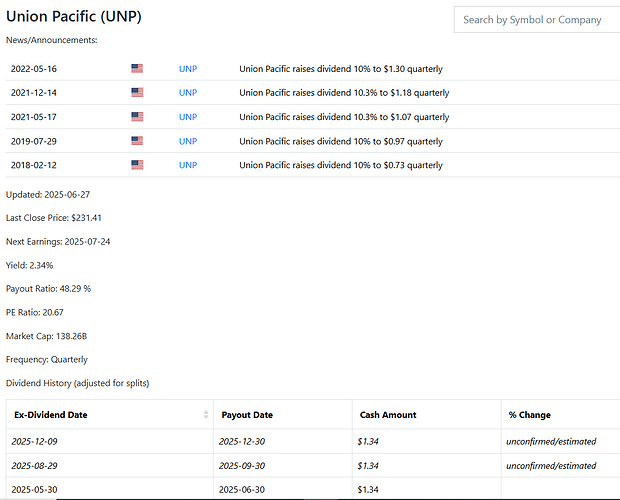Sort dividend history by Cash Amount header
Screen dimensions: 620x500
pos(388,415)
